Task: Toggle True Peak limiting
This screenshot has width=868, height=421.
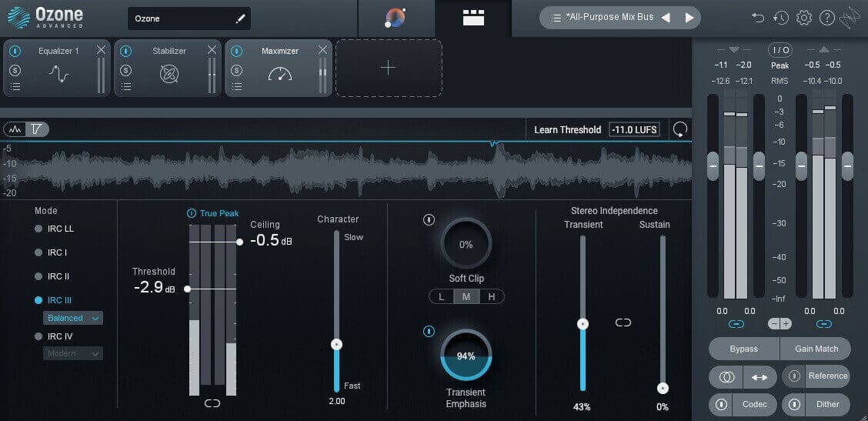Action: pos(192,213)
